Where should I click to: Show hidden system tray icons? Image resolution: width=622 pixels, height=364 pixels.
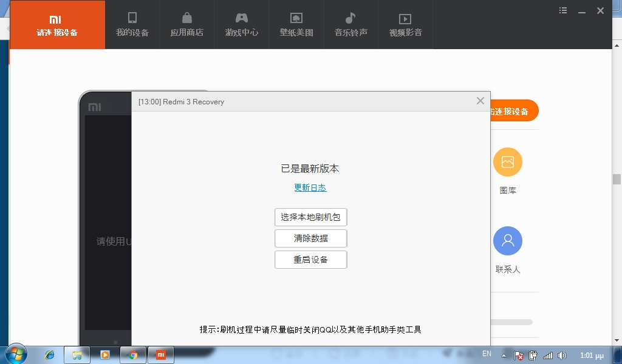pyautogui.click(x=504, y=355)
